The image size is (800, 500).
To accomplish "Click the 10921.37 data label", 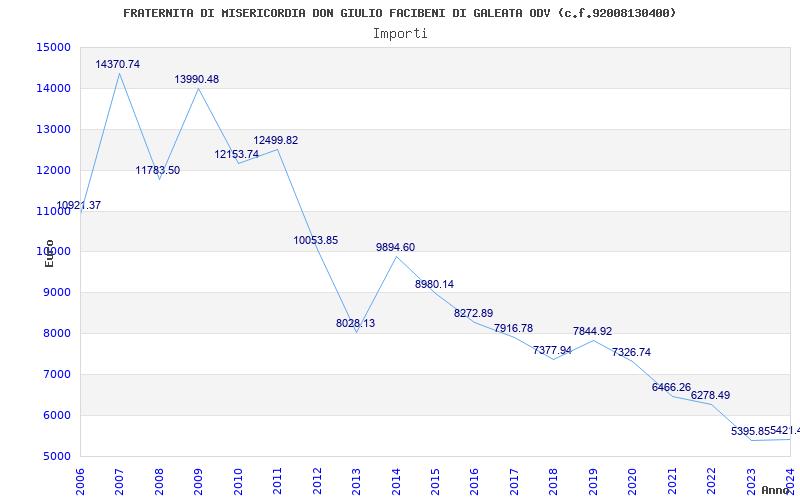I will (79, 206).
